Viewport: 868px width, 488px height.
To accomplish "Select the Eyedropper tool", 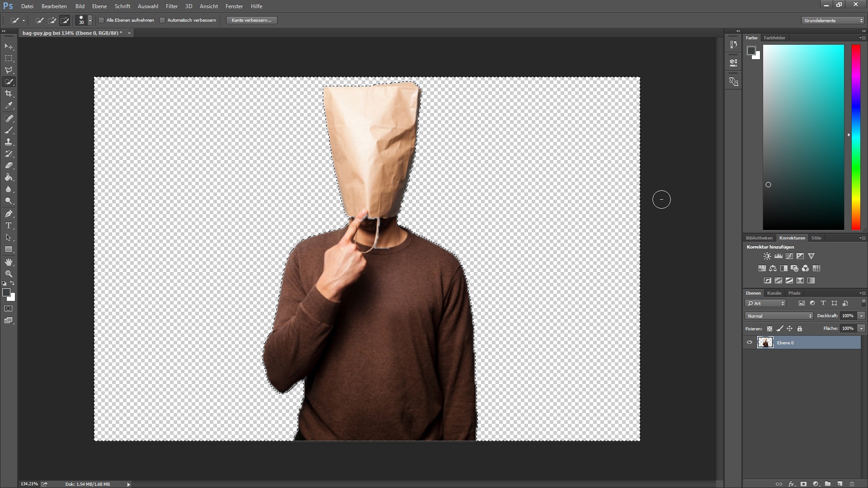I will 9,106.
